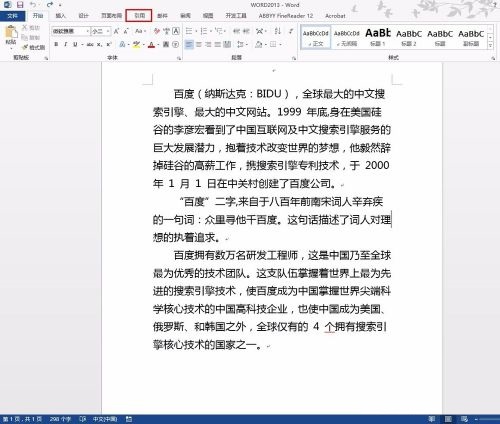Apply the 副标题 (Subtitle) style

click(471, 37)
